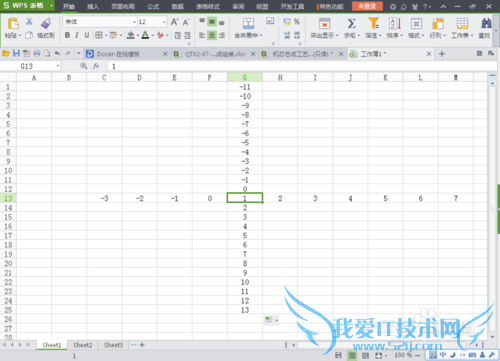Click the Save floppy disk icon

pyautogui.click(x=16, y=53)
